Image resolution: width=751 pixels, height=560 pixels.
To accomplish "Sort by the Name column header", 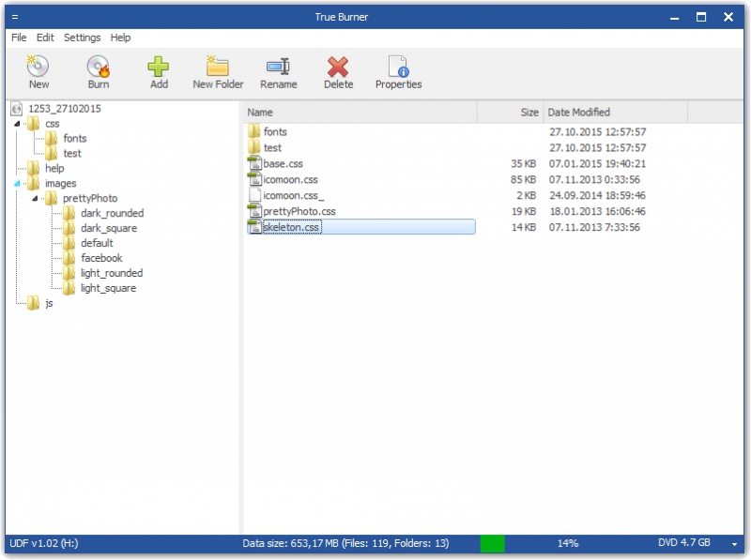I will coord(360,113).
